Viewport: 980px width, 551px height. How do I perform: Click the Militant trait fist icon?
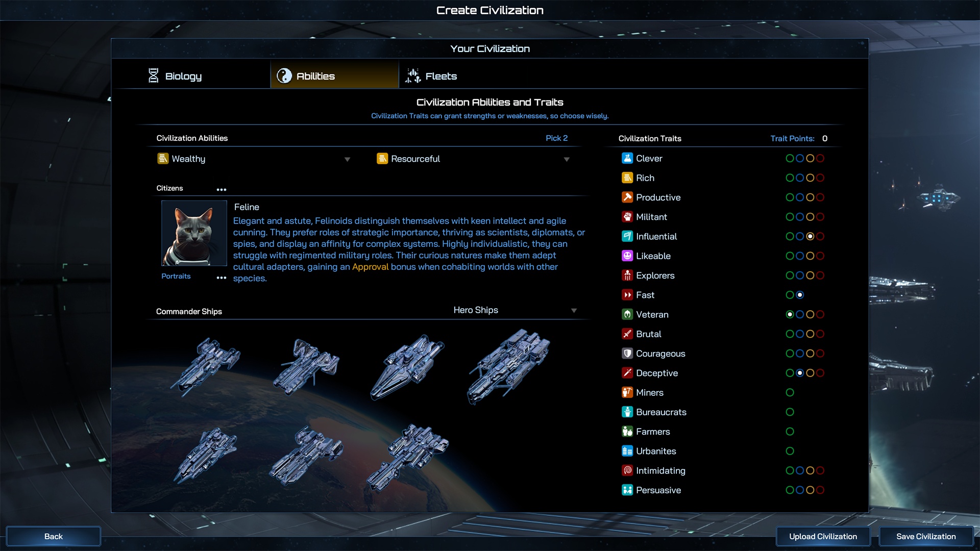pos(627,217)
